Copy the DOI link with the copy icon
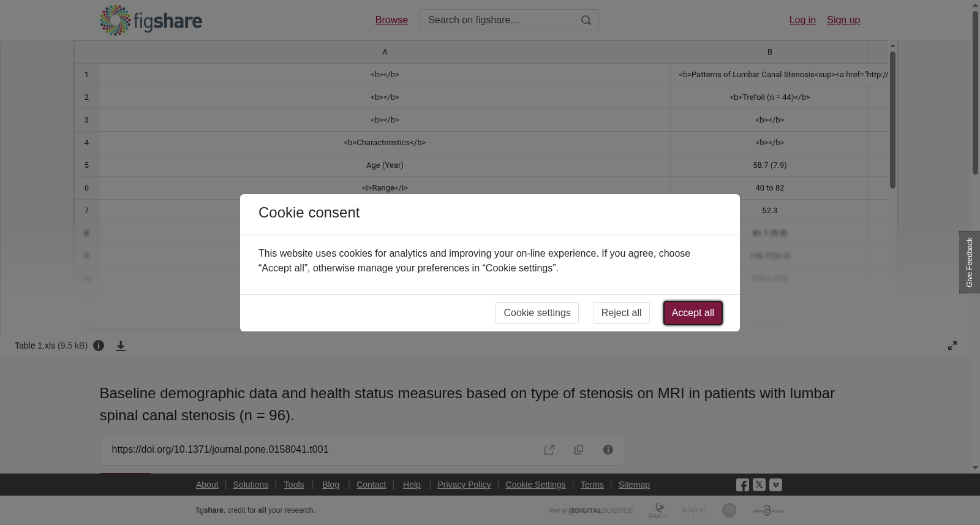Image resolution: width=980 pixels, height=525 pixels. click(x=579, y=450)
